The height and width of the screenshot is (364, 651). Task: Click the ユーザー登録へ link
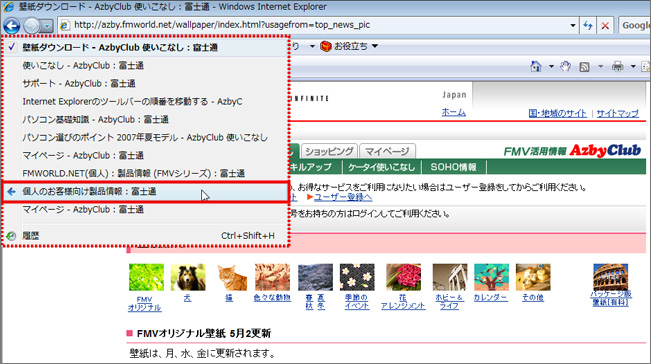coord(343,197)
